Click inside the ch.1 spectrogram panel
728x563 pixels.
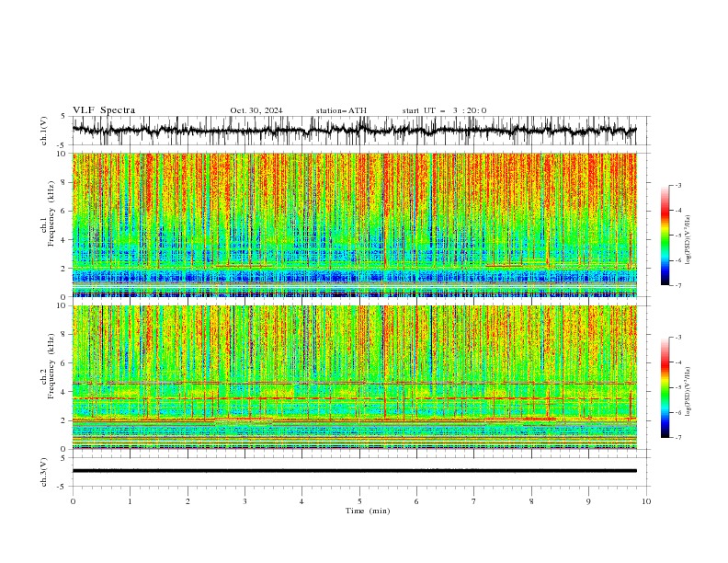tap(354, 224)
